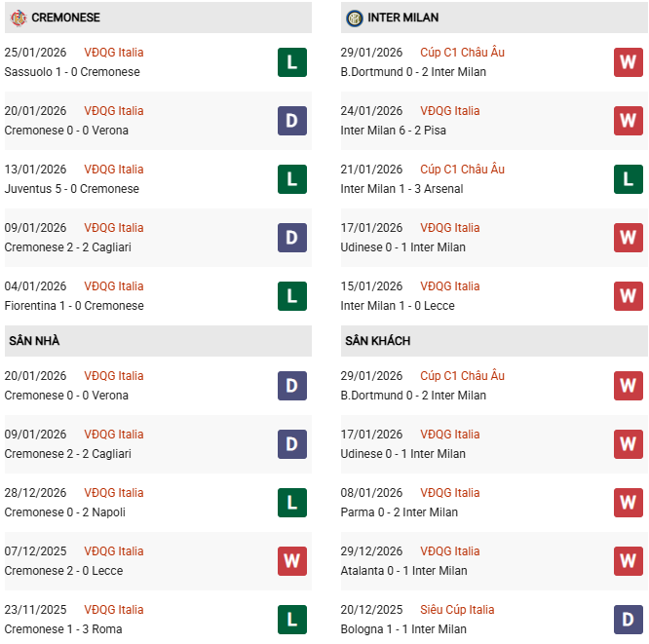Viewport: 649px width, 644px height.
Task: Click the W badge for Inter Milan 1-0 Lecce
Action: point(629,296)
